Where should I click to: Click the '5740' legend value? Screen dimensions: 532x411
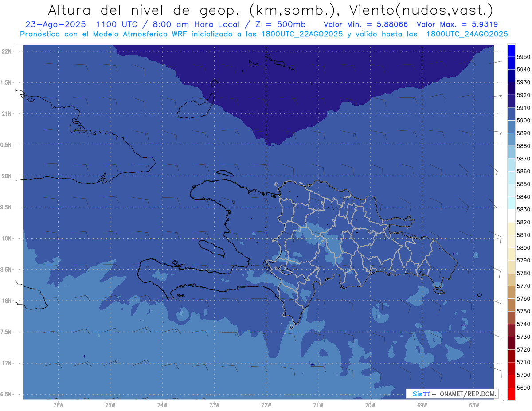click(524, 324)
